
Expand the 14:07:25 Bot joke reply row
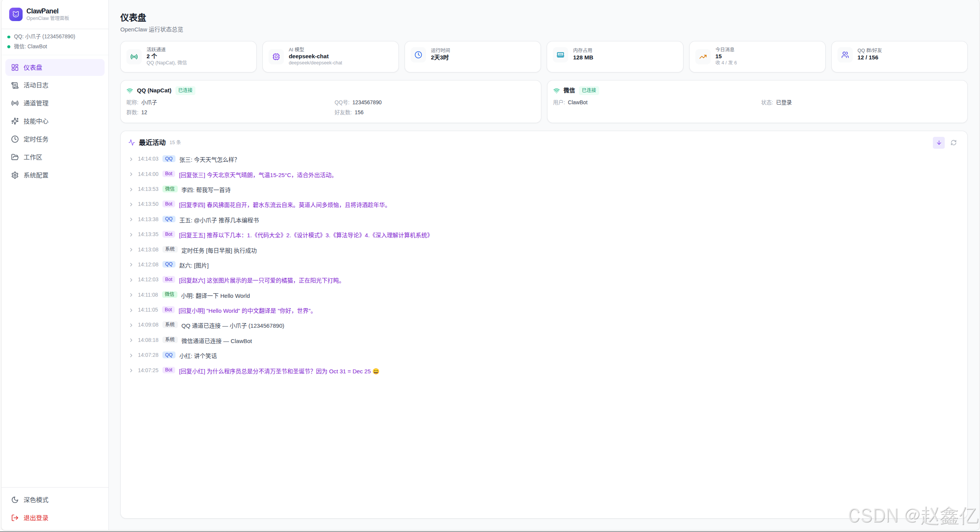131,371
